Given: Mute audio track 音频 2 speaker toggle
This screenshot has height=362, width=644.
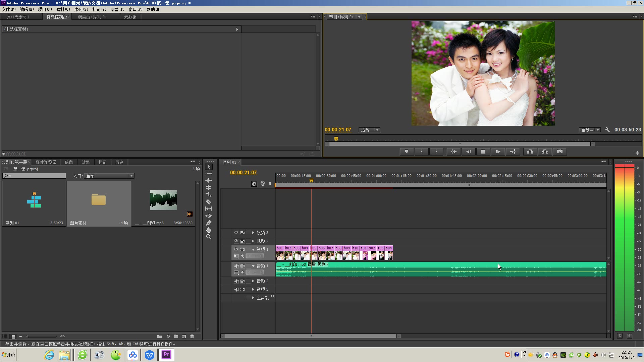Looking at the screenshot, I should point(236,281).
